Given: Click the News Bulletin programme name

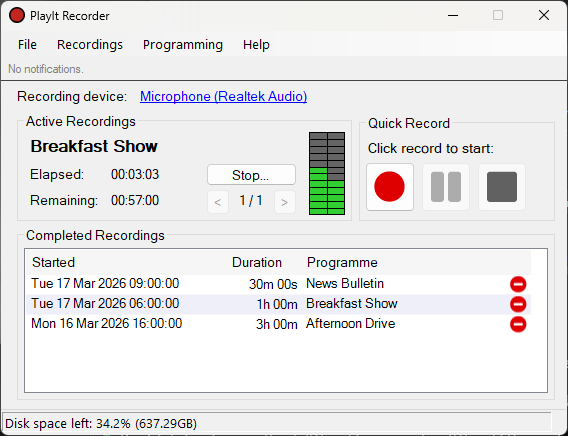Looking at the screenshot, I should [345, 284].
